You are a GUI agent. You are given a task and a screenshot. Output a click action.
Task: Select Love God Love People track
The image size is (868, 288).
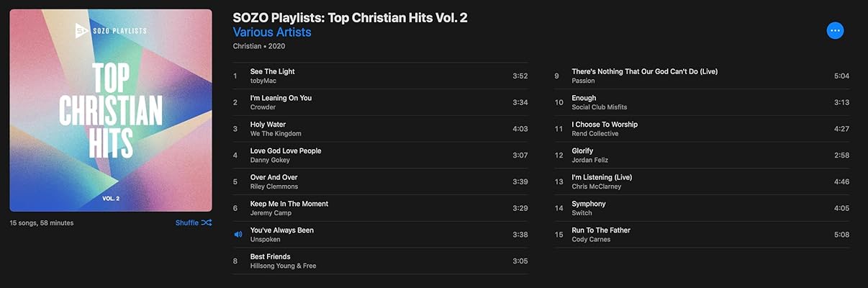click(286, 151)
